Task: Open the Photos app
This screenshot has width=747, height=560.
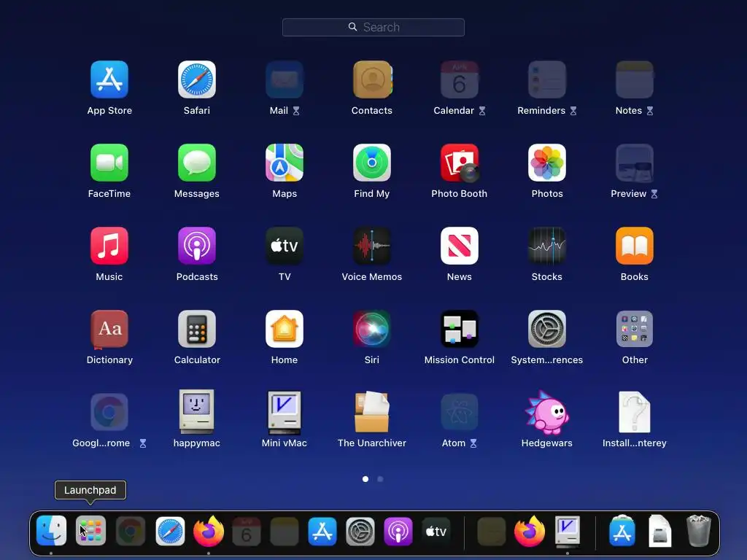Action: (547, 163)
